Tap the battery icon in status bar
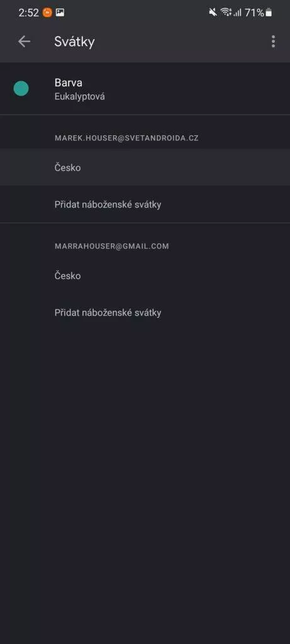This screenshot has width=290, height=644. pyautogui.click(x=269, y=13)
